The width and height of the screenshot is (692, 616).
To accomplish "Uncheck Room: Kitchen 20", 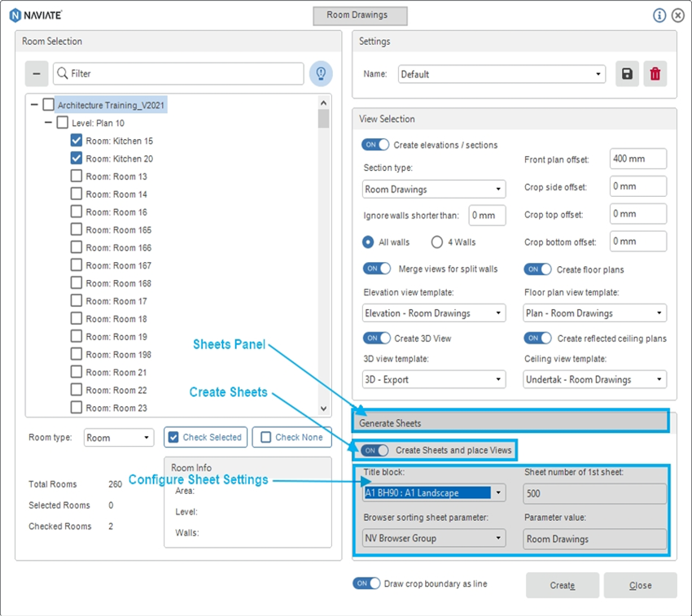I will click(77, 159).
